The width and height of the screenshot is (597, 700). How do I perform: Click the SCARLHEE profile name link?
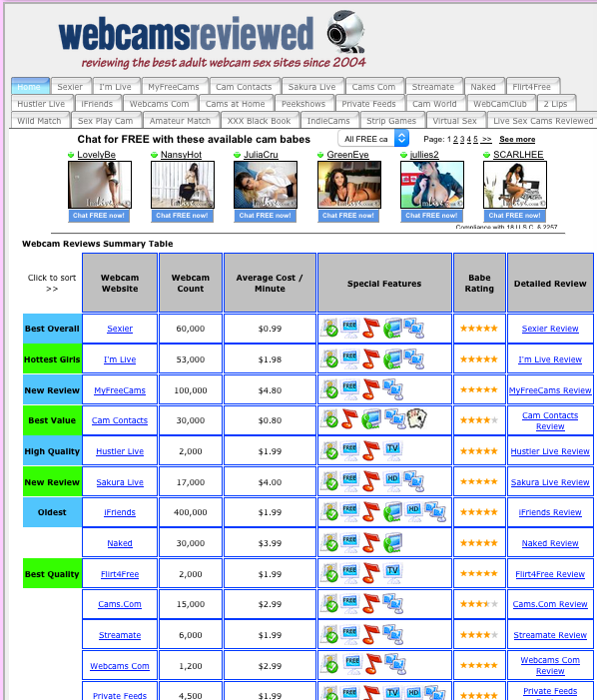point(518,155)
